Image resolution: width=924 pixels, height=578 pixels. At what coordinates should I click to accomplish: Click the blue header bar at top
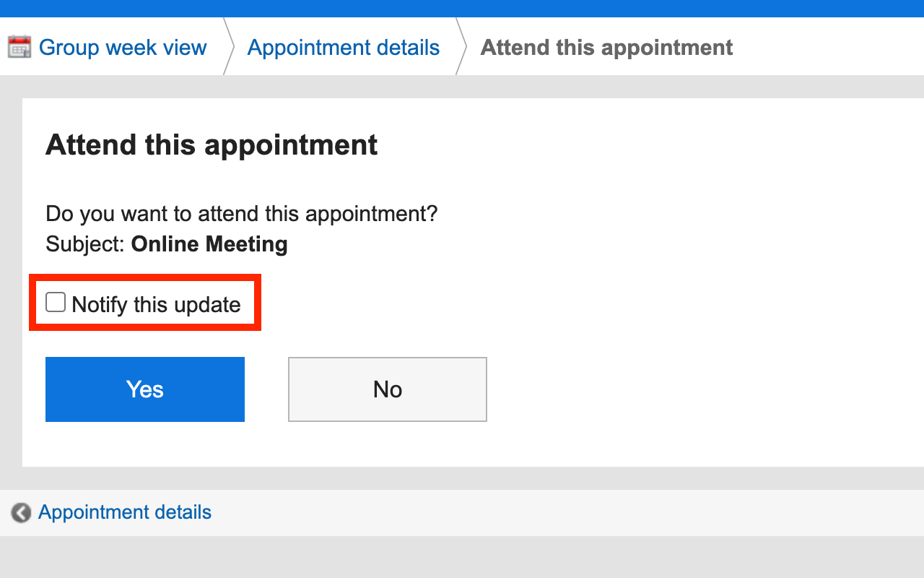[x=462, y=8]
